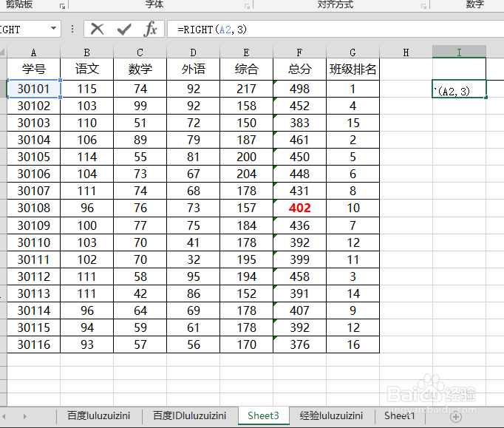
Task: Select 综合 score 204 cell
Action: click(246, 174)
